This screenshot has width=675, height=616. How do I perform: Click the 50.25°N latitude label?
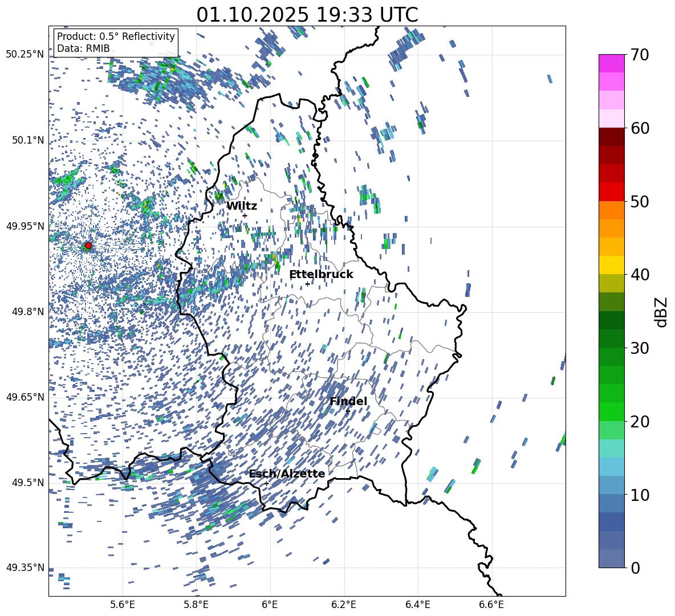click(x=25, y=54)
